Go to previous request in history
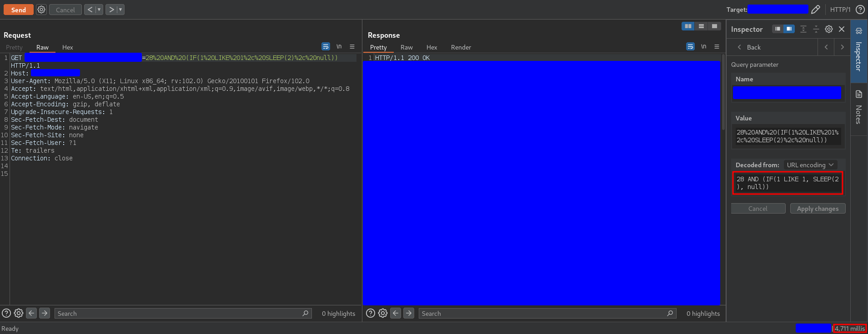 pos(90,10)
